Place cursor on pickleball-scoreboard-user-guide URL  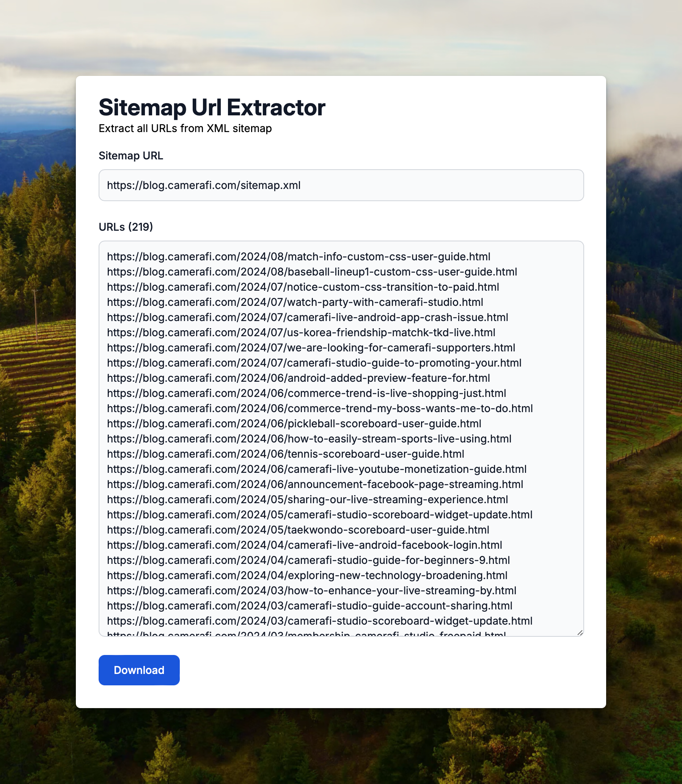[294, 423]
